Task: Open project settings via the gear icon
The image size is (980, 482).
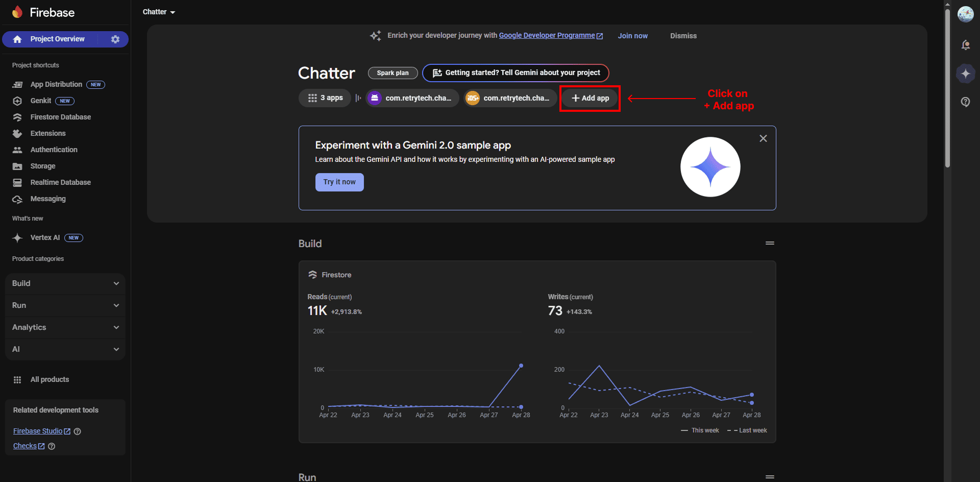Action: (115, 39)
